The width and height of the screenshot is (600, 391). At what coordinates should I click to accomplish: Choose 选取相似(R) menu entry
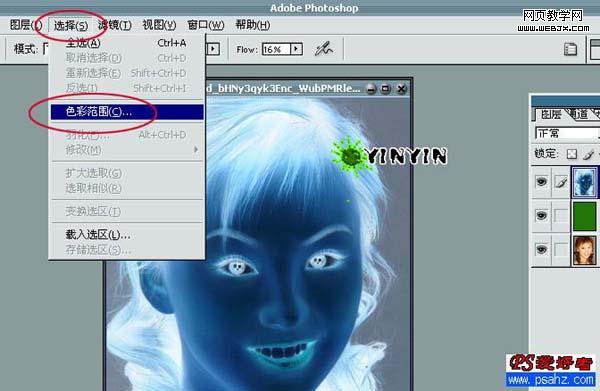tap(127, 188)
